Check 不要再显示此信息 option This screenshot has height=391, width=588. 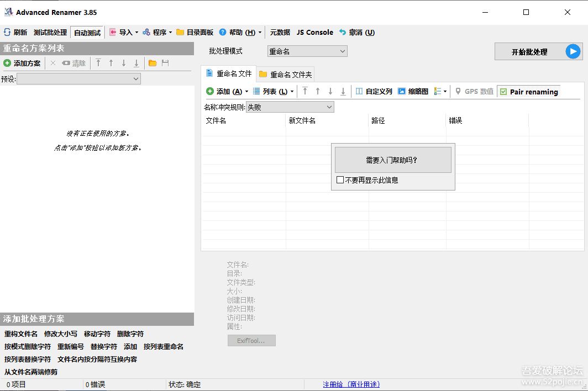click(x=341, y=181)
